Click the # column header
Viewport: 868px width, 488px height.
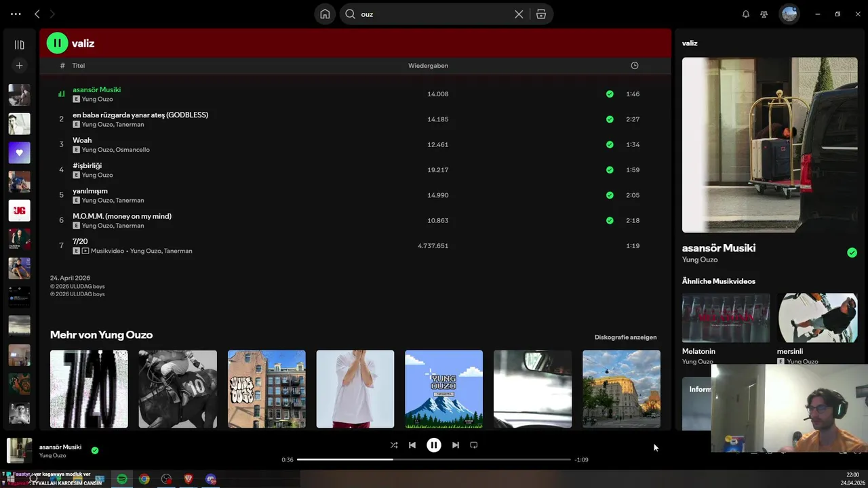[62, 66]
